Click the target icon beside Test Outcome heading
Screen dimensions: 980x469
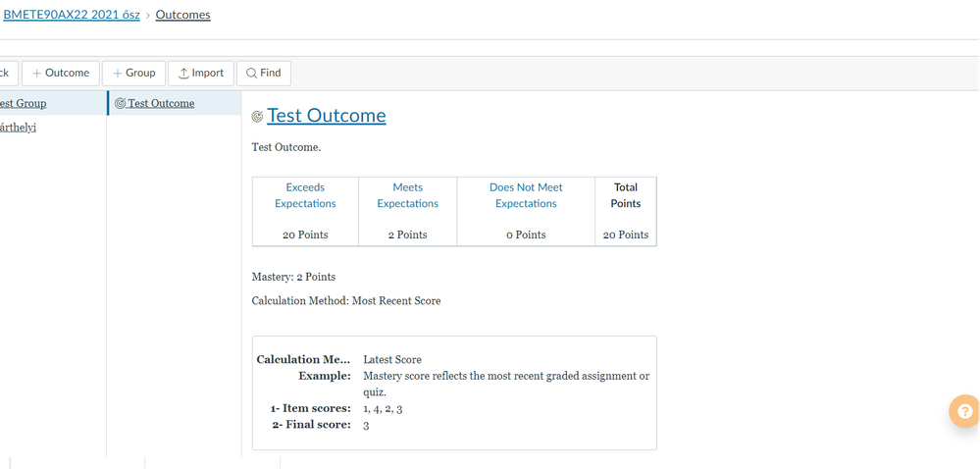[x=257, y=117]
